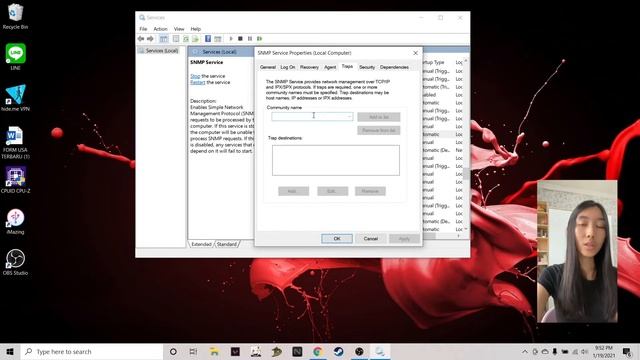Launch the LINE desktop shortcut

[x=15, y=57]
